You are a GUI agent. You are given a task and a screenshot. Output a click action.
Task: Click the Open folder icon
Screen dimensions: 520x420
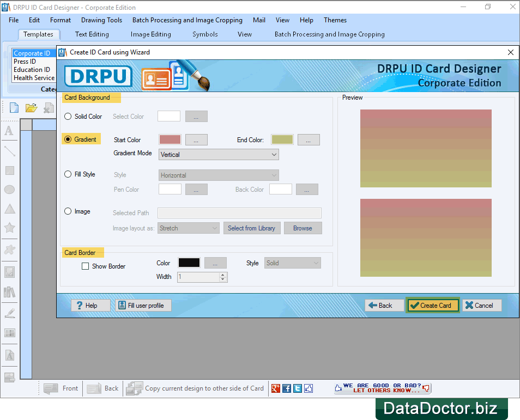pyautogui.click(x=31, y=108)
